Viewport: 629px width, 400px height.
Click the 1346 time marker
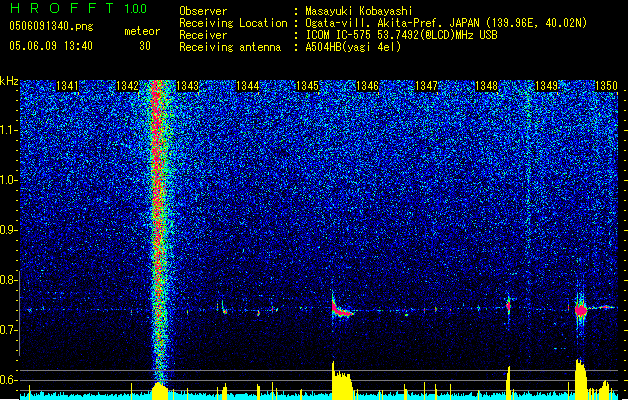point(367,86)
